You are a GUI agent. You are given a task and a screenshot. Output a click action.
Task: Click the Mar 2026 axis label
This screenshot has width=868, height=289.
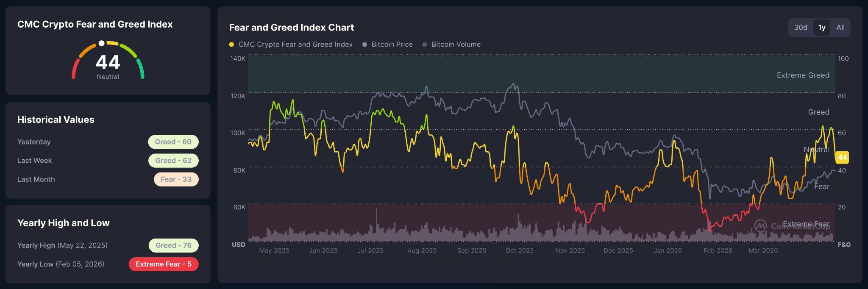click(x=763, y=250)
